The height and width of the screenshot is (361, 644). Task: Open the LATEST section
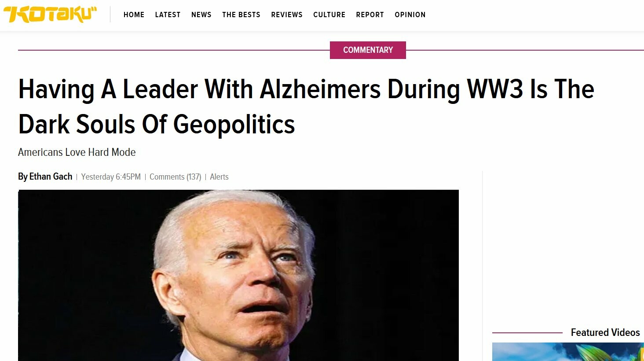coord(168,15)
